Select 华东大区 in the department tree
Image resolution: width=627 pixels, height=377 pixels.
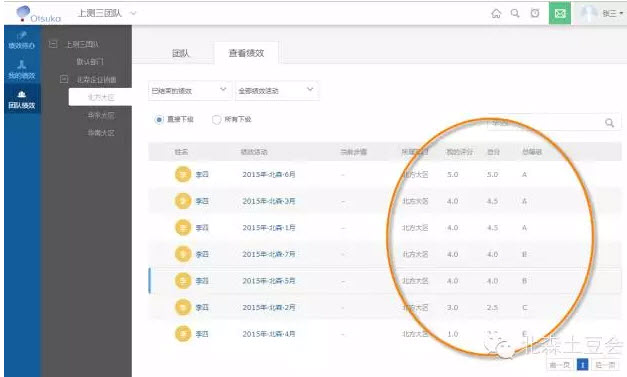pos(101,115)
